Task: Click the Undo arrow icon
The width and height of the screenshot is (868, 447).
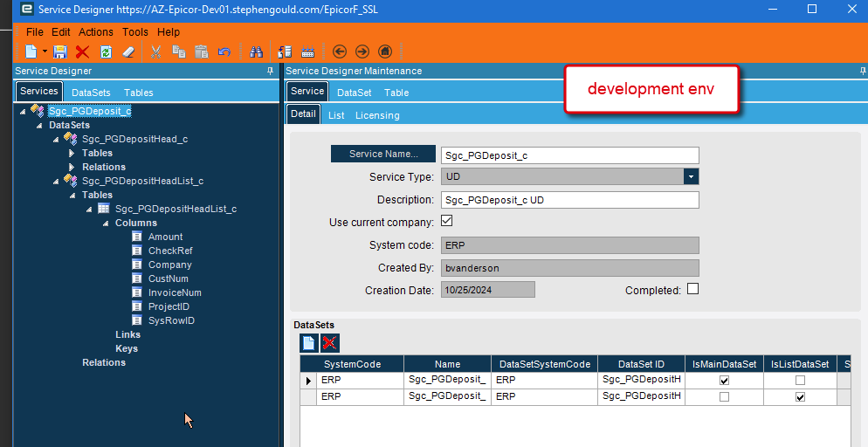Action: coord(224,52)
